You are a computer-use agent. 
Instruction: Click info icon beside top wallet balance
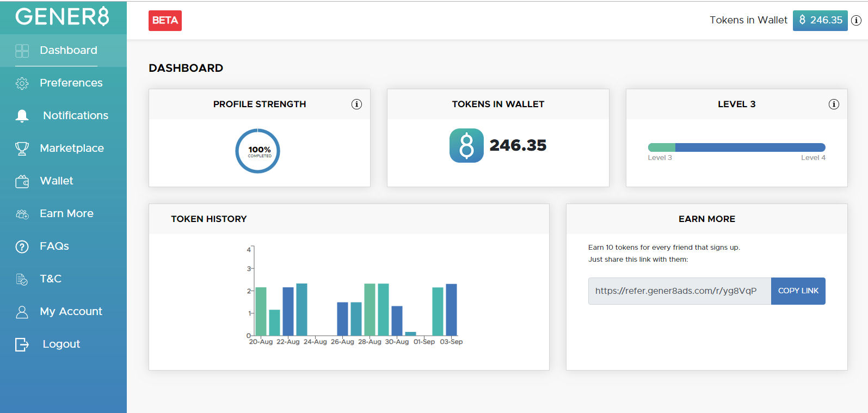(x=856, y=21)
